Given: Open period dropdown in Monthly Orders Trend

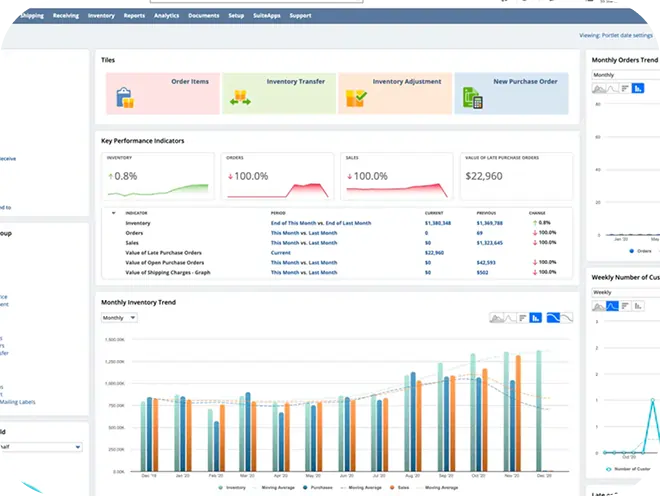Looking at the screenshot, I should coord(622,75).
